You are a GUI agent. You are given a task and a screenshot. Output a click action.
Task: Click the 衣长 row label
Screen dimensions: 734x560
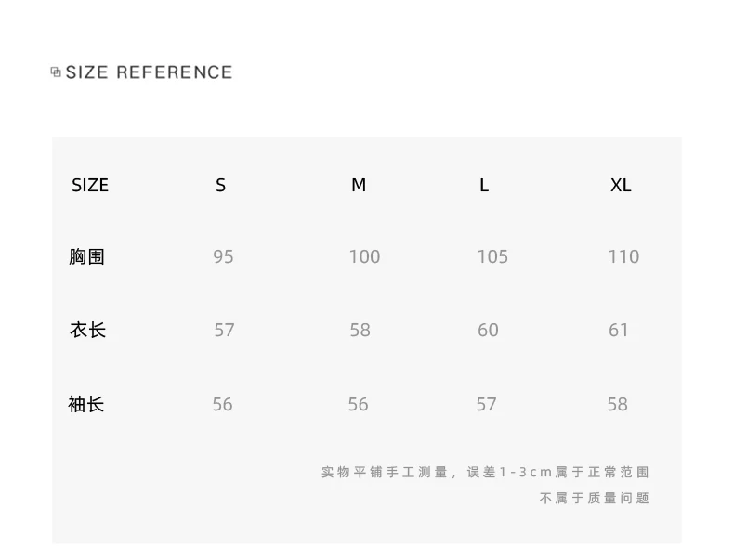[x=87, y=330]
